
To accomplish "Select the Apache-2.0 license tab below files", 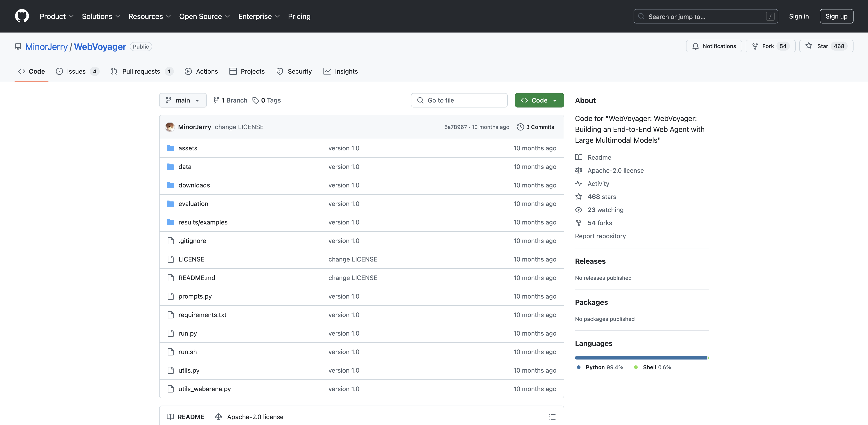I will pos(249,417).
